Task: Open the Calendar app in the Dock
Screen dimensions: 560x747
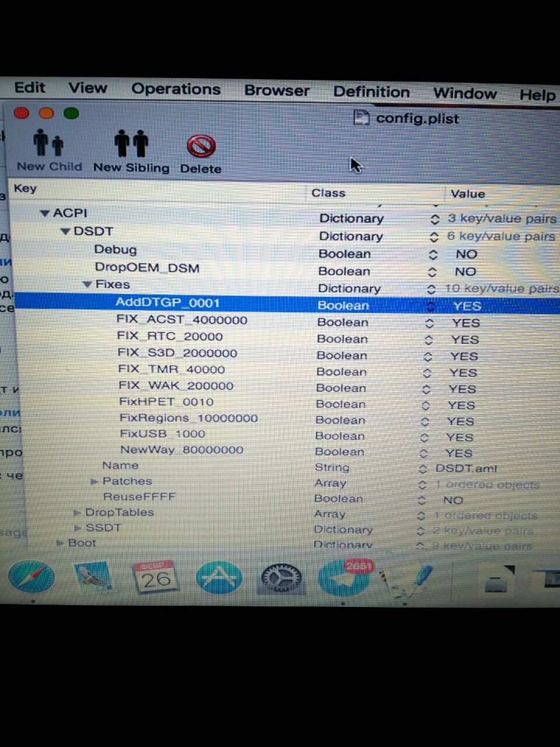Action: pos(155,577)
